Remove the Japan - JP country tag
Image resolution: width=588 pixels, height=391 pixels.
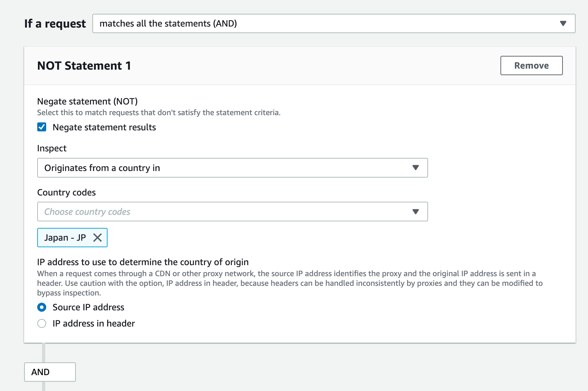tap(98, 238)
